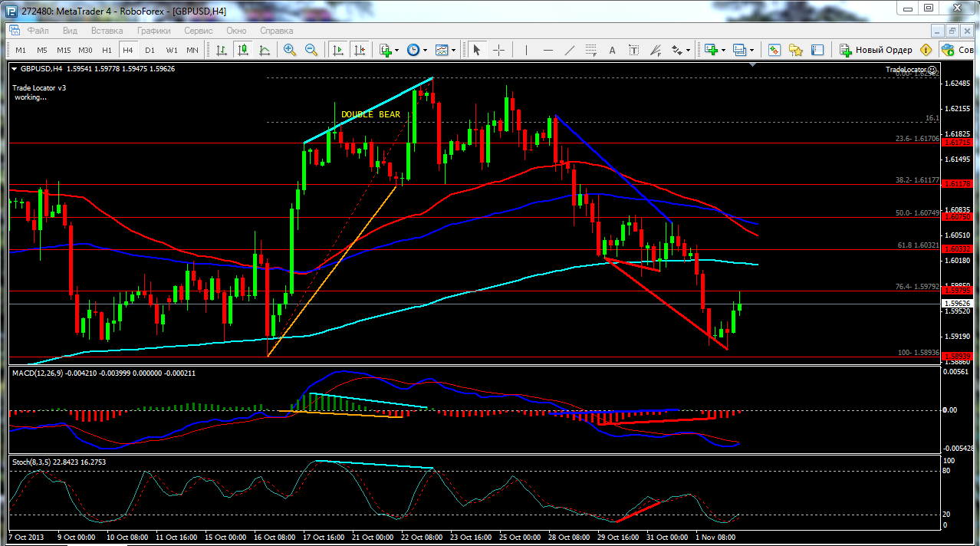Switch timeframe to M15
Image resolution: width=980 pixels, height=546 pixels.
point(64,50)
